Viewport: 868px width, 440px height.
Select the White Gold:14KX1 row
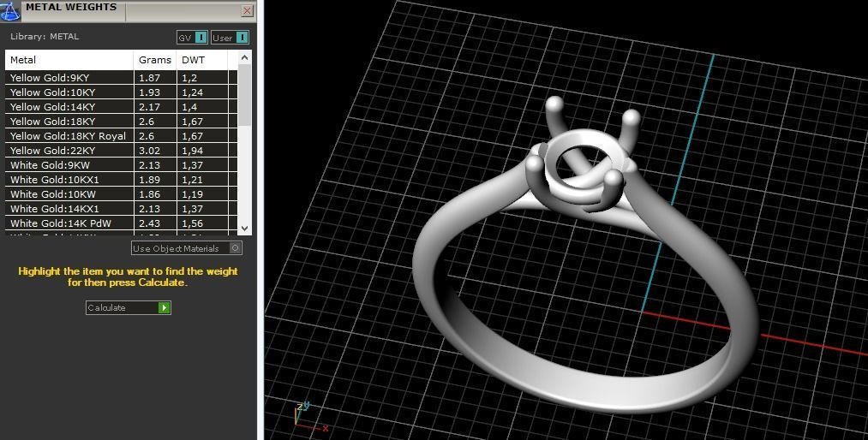(x=121, y=208)
